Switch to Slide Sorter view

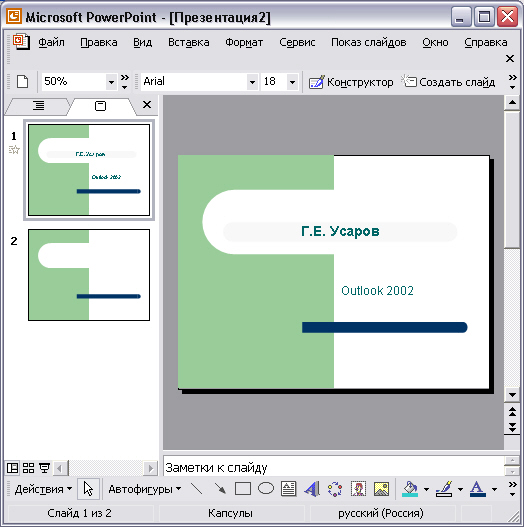point(28,468)
